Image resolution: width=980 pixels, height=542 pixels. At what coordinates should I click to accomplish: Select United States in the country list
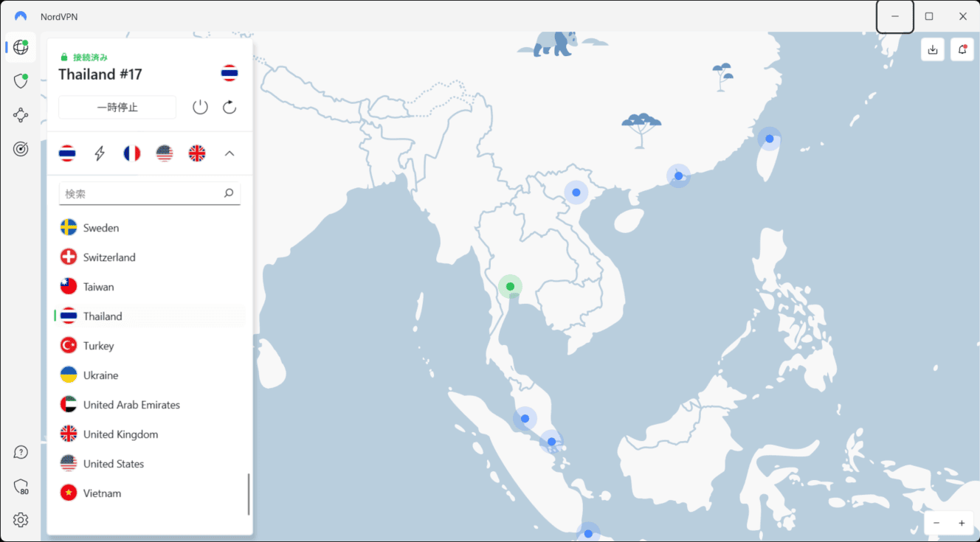click(x=151, y=464)
